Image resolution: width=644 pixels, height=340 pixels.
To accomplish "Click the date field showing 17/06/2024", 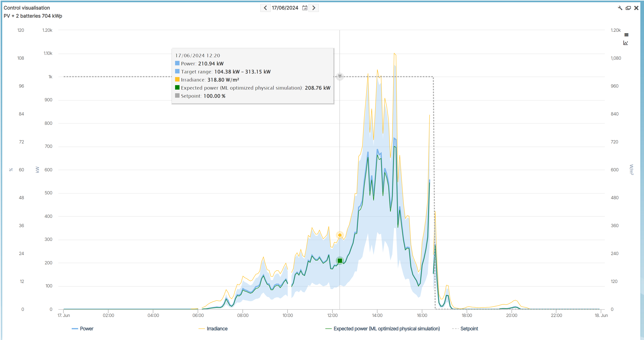I will click(x=285, y=8).
